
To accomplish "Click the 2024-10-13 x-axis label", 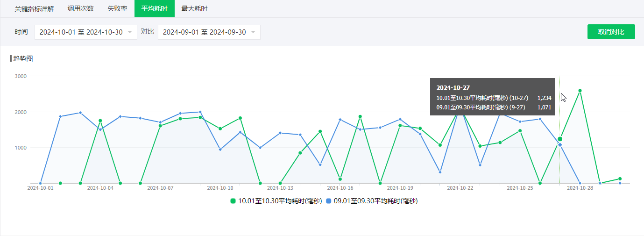I will tap(280, 188).
